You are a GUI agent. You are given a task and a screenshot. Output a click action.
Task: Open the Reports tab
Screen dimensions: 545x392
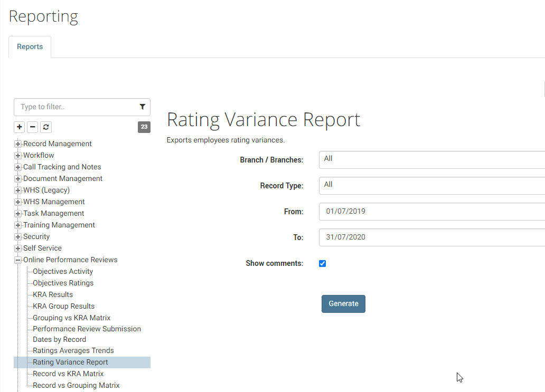click(30, 46)
